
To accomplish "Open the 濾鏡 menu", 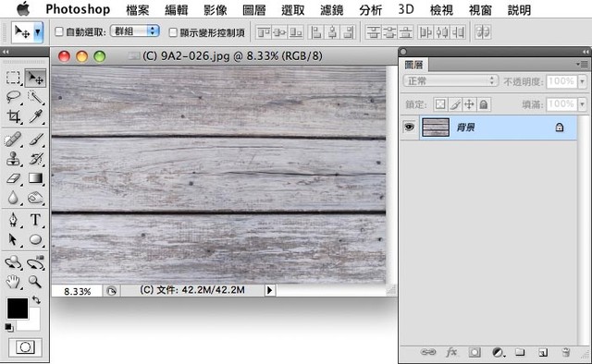I will coord(332,9).
